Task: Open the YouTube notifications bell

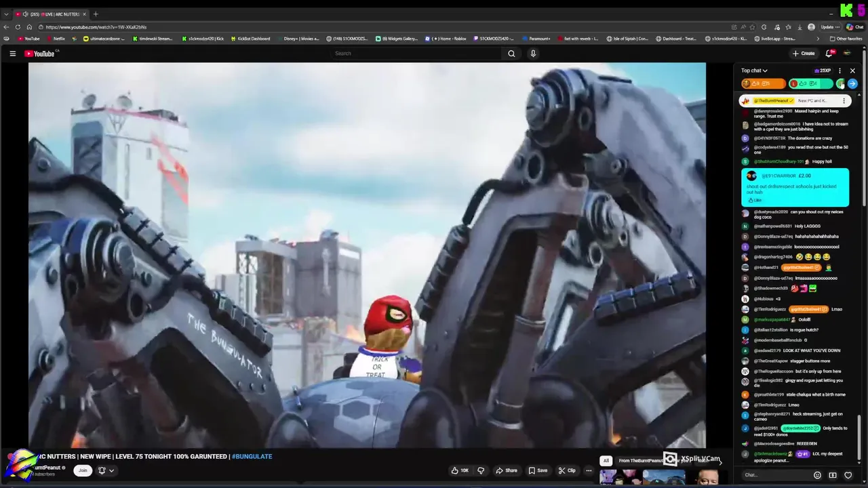Action: 829,54
